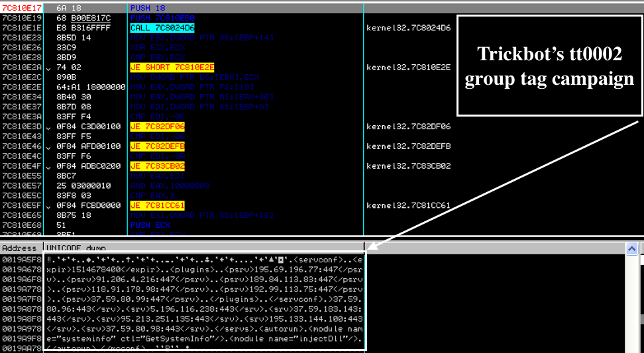Click the Address column header in dump pane
The image size is (644, 353).
20,248
